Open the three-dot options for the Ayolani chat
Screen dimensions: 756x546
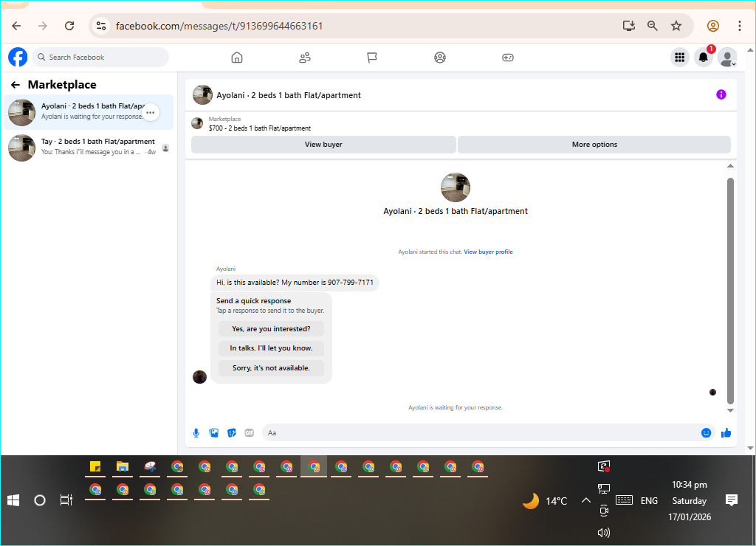coord(151,113)
